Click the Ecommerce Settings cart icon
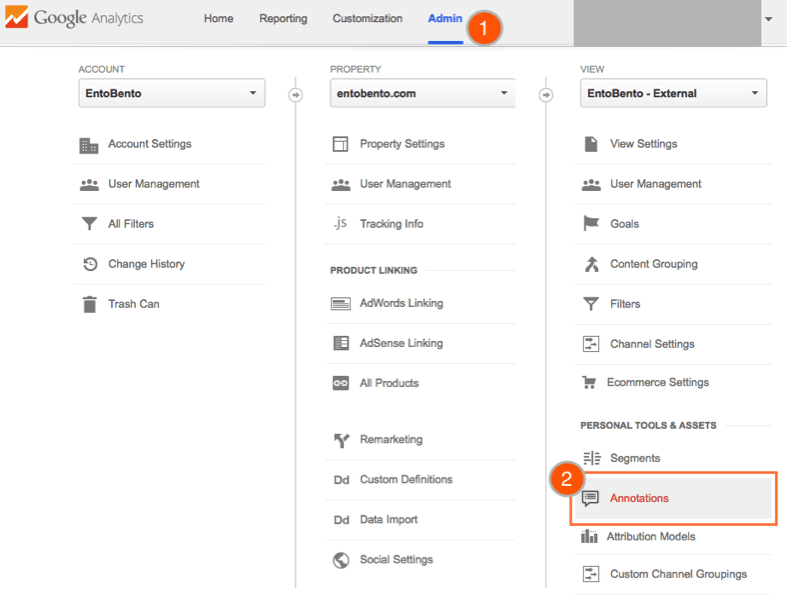The width and height of the screenshot is (788, 595). point(589,382)
